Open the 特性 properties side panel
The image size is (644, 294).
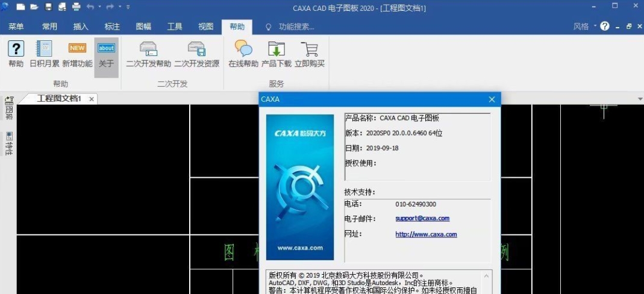(8, 144)
